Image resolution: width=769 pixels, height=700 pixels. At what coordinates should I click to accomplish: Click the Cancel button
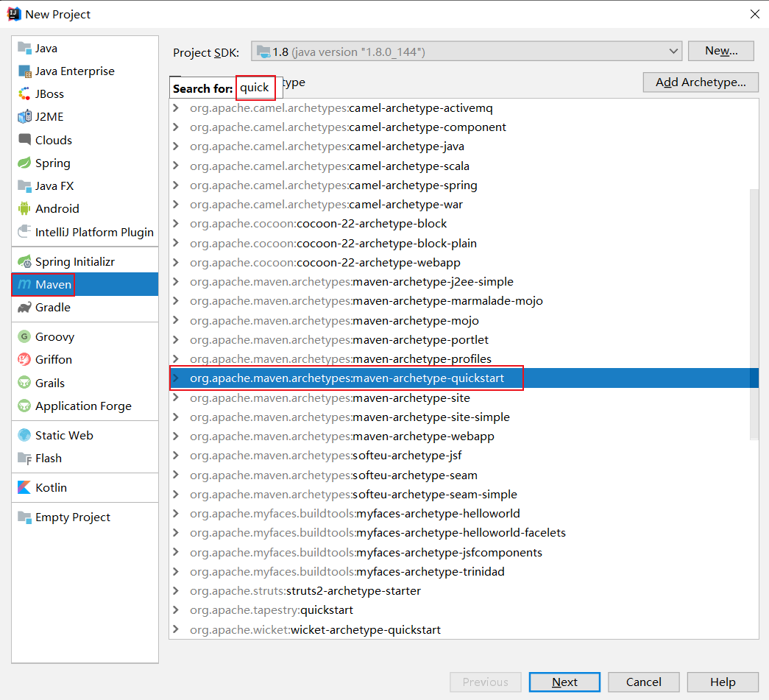pos(643,682)
